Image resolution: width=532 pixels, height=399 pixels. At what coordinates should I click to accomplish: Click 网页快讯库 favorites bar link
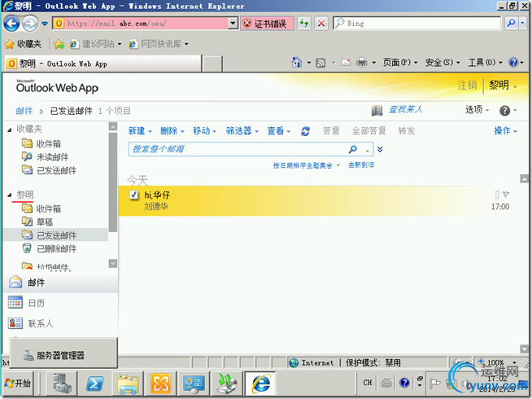point(158,44)
